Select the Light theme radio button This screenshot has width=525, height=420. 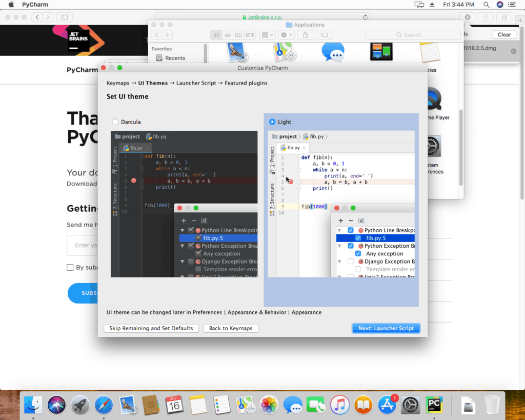[272, 122]
